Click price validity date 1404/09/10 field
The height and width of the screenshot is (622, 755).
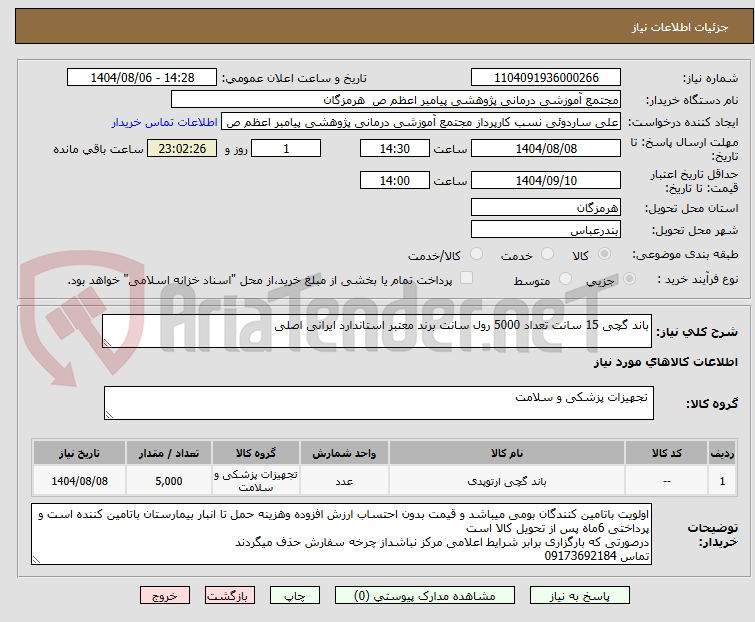[x=546, y=180]
